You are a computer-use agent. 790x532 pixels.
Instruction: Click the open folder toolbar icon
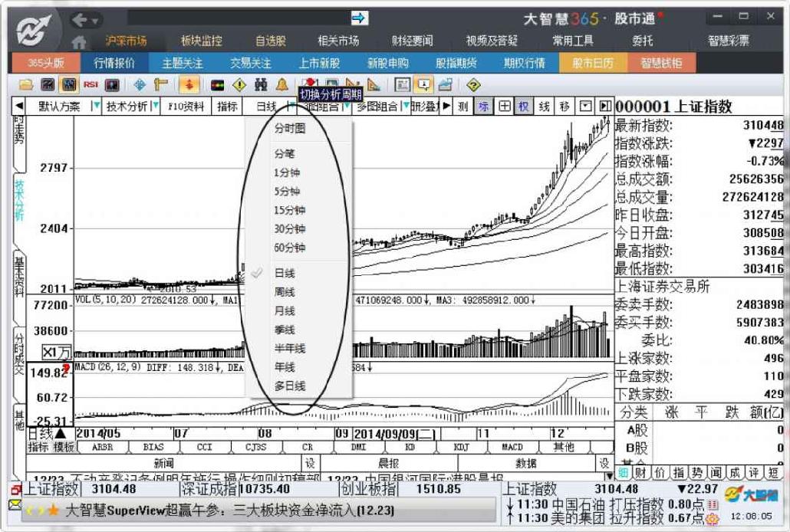tap(26, 84)
